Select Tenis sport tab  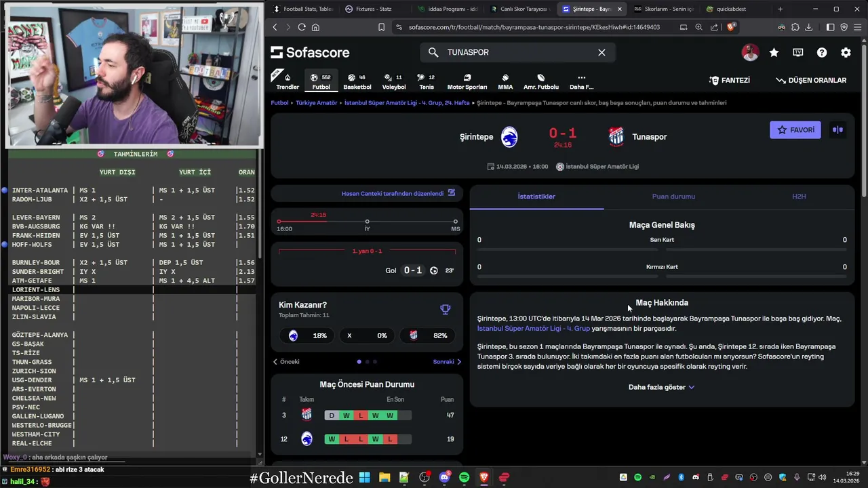tap(427, 81)
